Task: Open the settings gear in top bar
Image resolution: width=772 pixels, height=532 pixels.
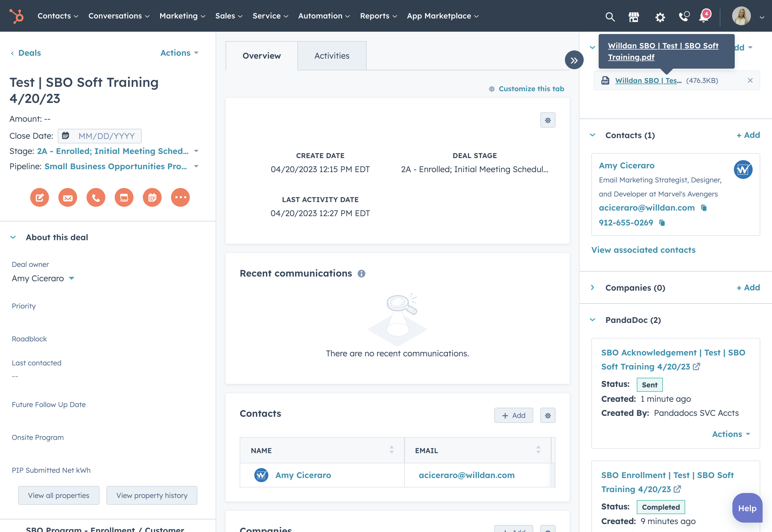Action: [x=660, y=17]
